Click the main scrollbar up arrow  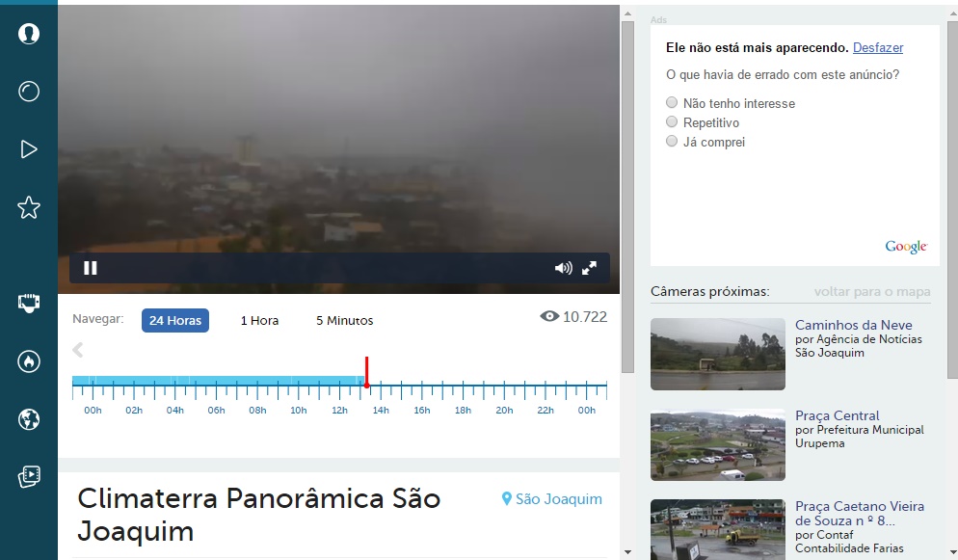627,13
